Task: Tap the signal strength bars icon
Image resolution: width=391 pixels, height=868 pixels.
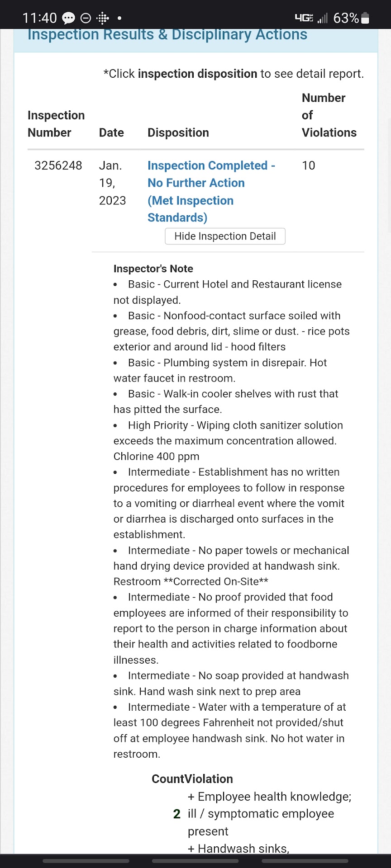Action: [322, 18]
